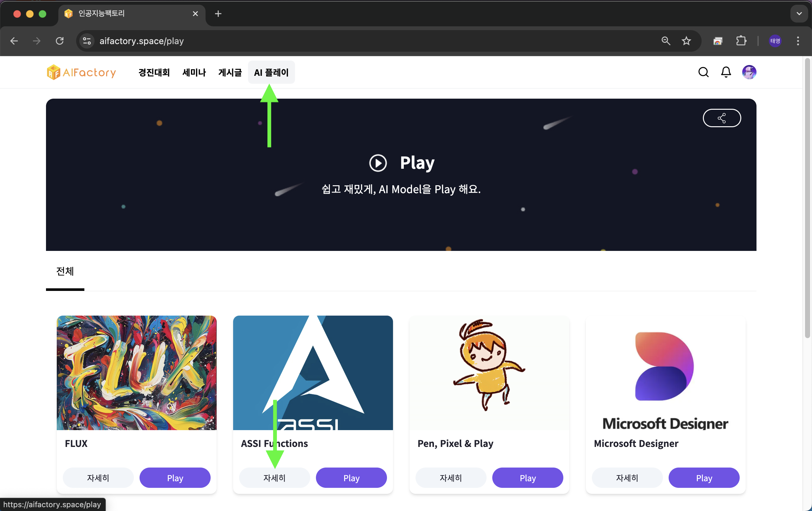Close the 인공지능팩토리 tab
Screen dimensions: 812x511
[195, 14]
